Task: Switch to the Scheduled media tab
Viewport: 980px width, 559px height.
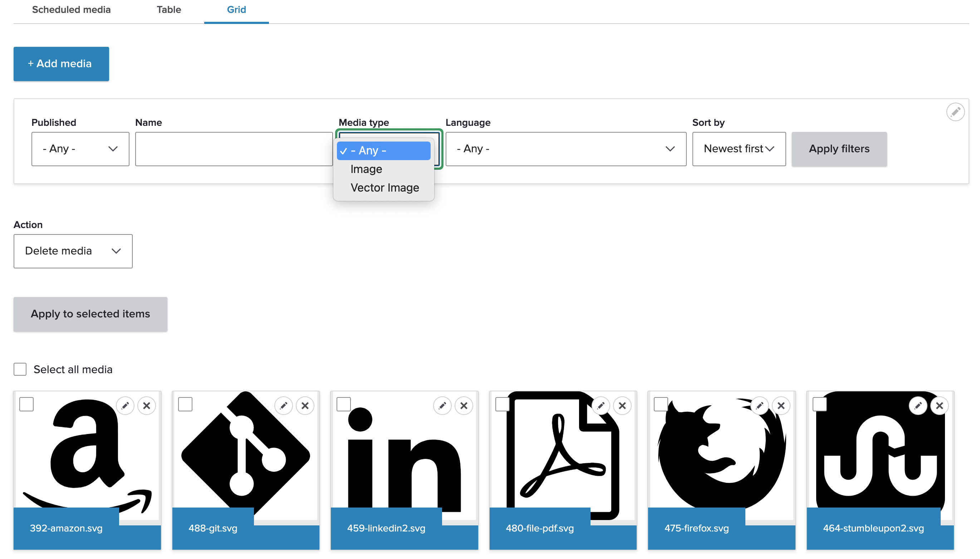Action: click(x=71, y=10)
